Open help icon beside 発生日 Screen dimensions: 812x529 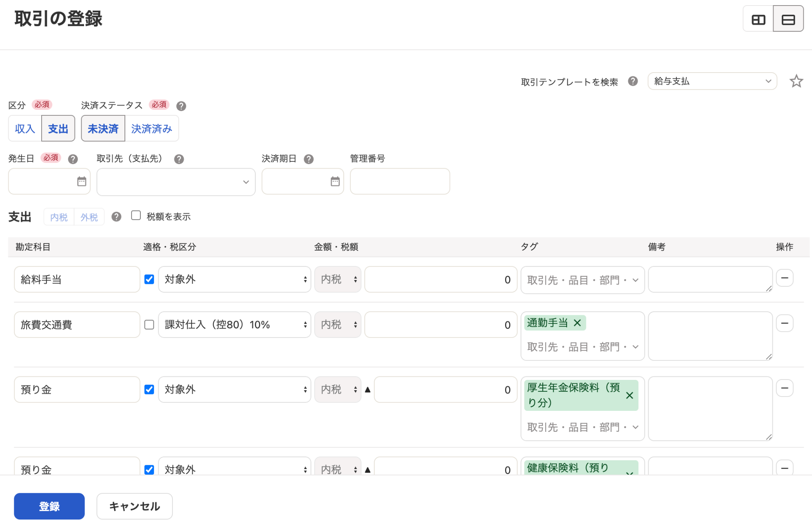click(x=73, y=159)
